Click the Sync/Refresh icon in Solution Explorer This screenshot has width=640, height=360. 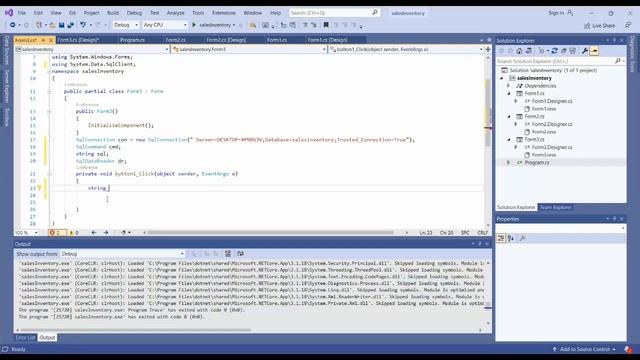pyautogui.click(x=554, y=51)
